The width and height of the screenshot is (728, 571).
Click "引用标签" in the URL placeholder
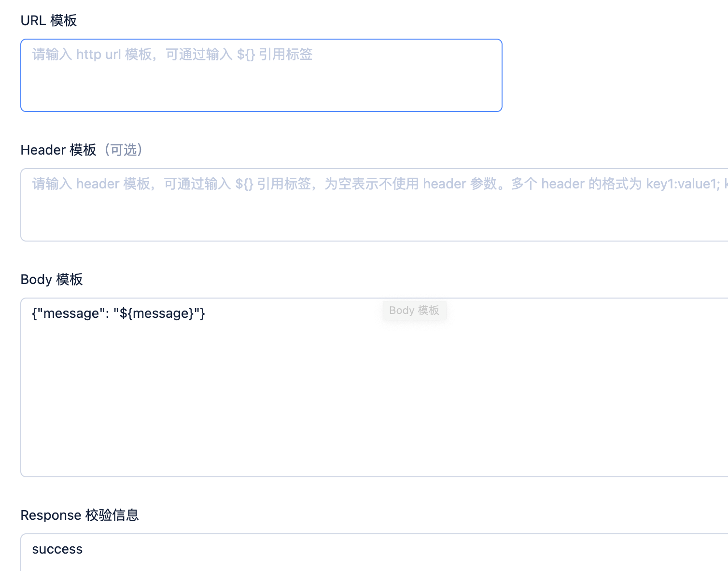coord(286,55)
